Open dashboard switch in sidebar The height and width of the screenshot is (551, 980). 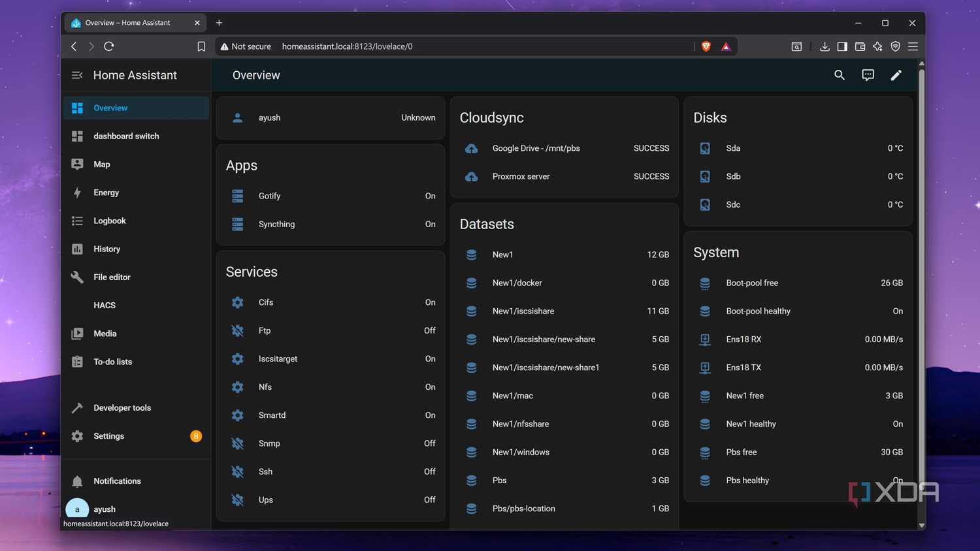tap(136, 136)
